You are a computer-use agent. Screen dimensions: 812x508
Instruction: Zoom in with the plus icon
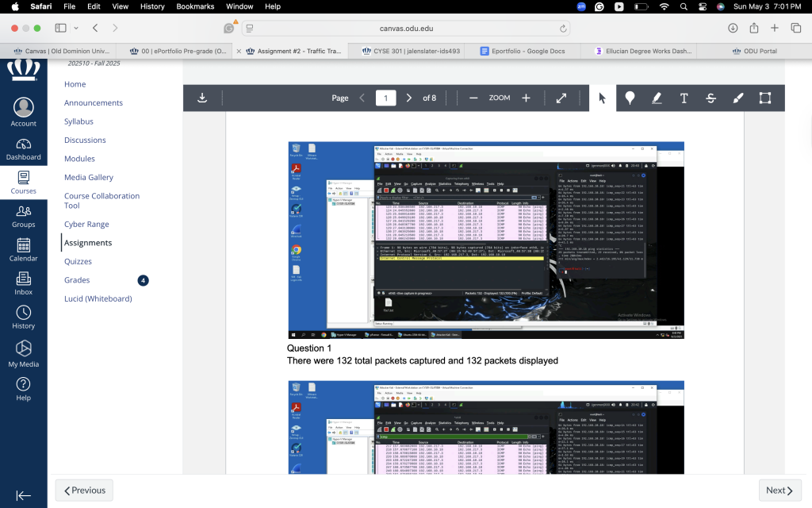click(x=527, y=98)
